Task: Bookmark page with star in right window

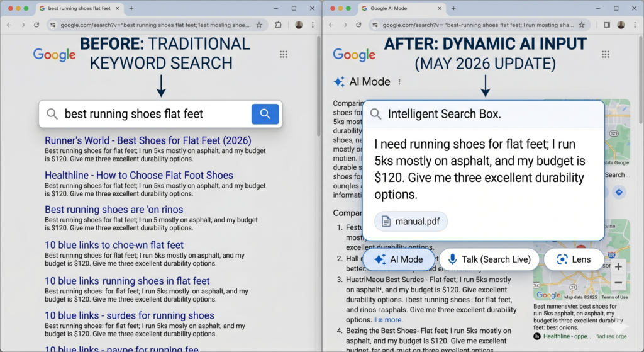Action: point(582,25)
